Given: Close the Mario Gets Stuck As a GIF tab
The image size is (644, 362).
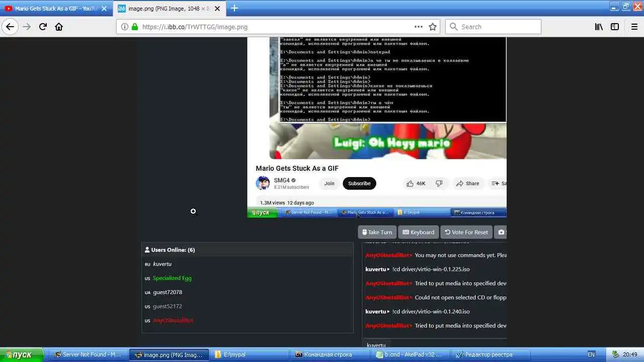Looking at the screenshot, I should pyautogui.click(x=104, y=9).
